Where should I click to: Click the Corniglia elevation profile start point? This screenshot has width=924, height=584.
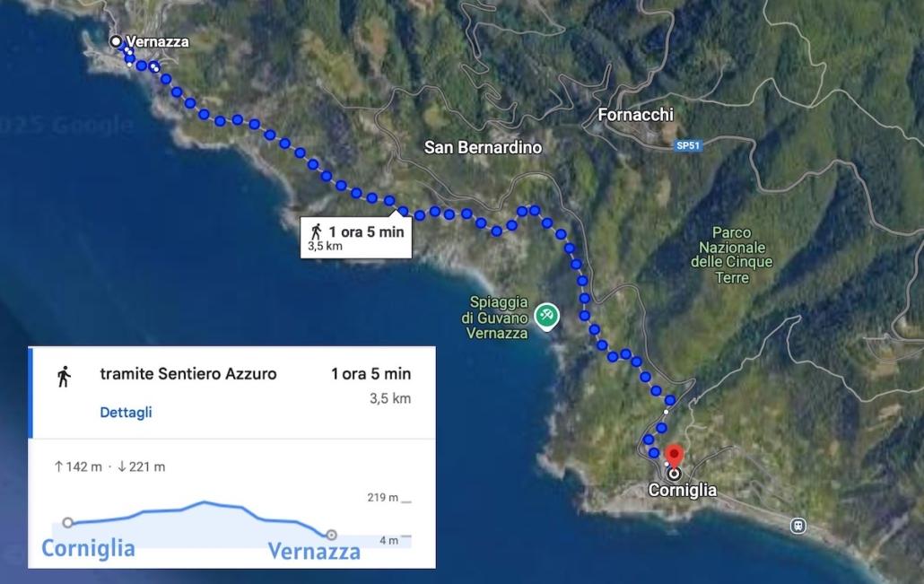pos(68,523)
